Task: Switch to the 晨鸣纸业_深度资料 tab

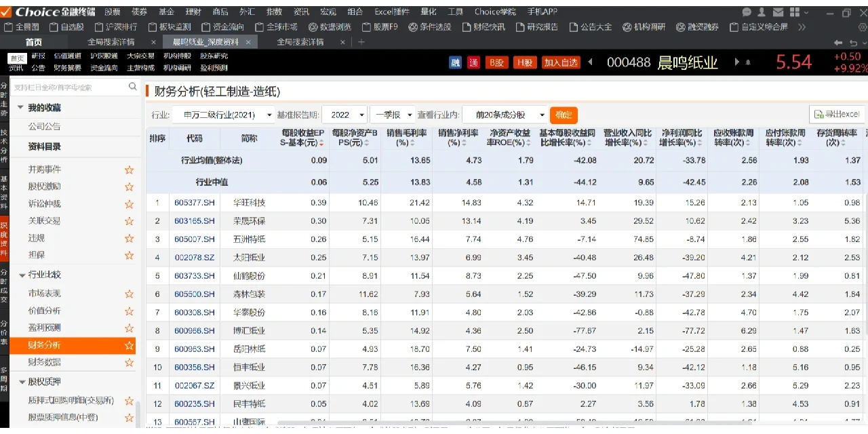Action: [212, 42]
